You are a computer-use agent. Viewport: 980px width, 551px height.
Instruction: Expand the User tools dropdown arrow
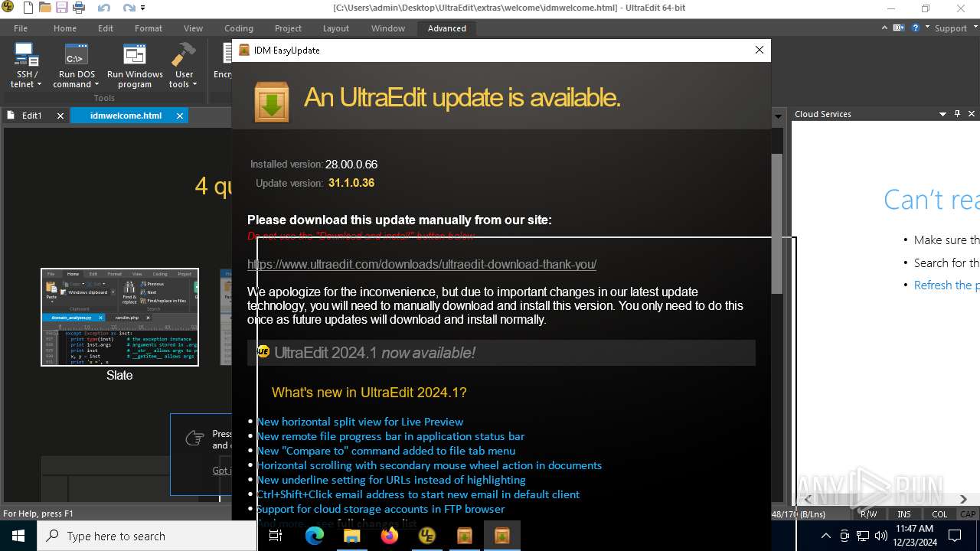(194, 84)
